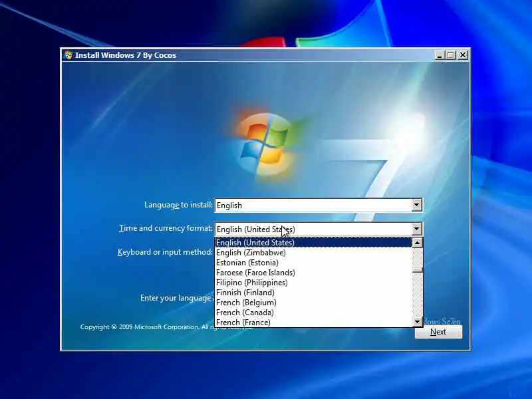The image size is (532, 399).
Task: Select English (United States) in the list
Action: (x=313, y=243)
